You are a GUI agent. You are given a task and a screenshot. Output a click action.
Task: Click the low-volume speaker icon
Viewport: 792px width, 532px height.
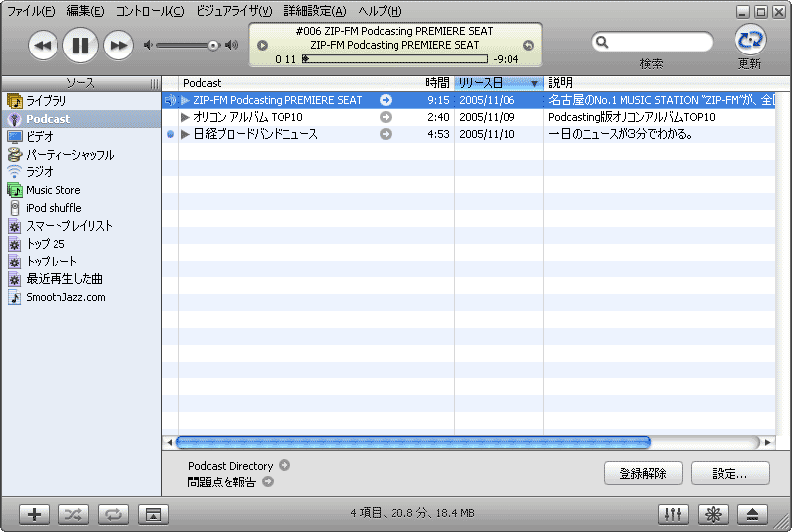(148, 45)
